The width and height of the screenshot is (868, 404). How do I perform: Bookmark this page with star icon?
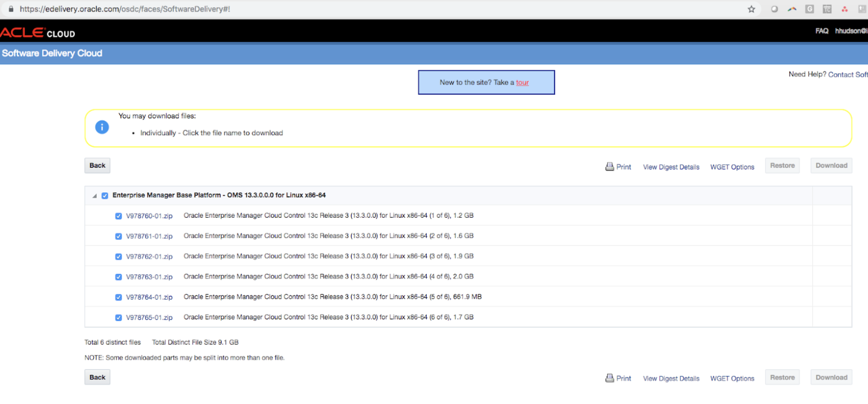coord(751,9)
